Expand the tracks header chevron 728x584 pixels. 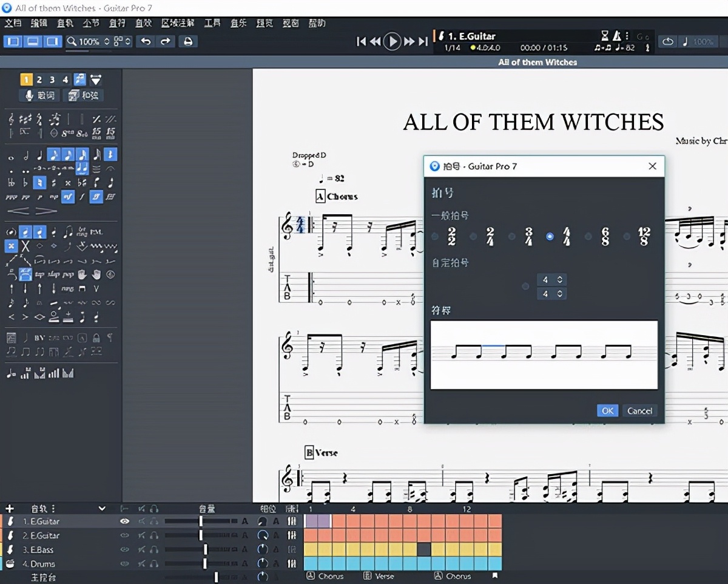[102, 509]
